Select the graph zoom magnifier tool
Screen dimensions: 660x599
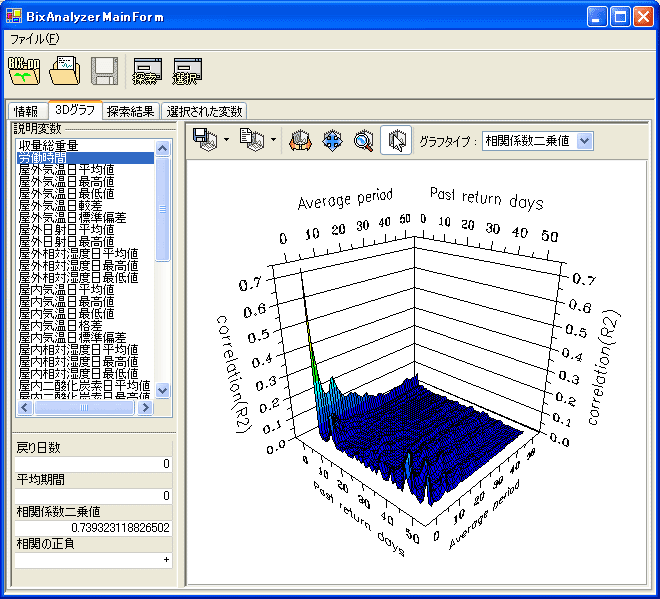click(x=364, y=141)
